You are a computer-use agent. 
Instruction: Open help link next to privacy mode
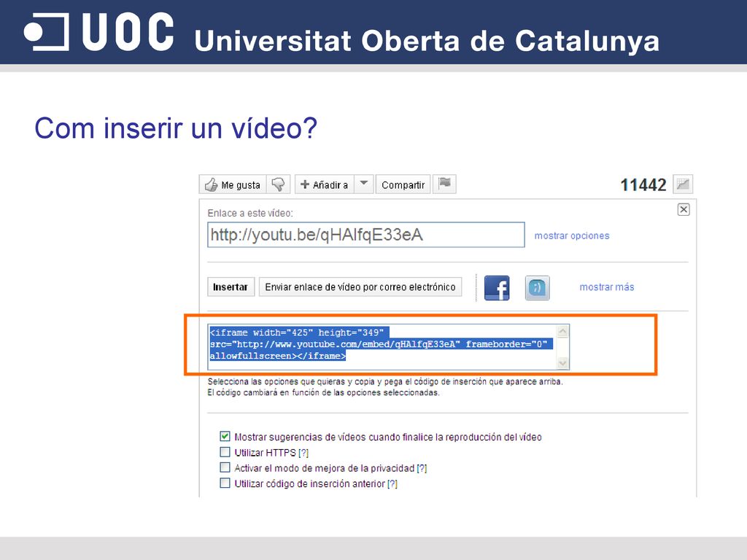pos(422,469)
